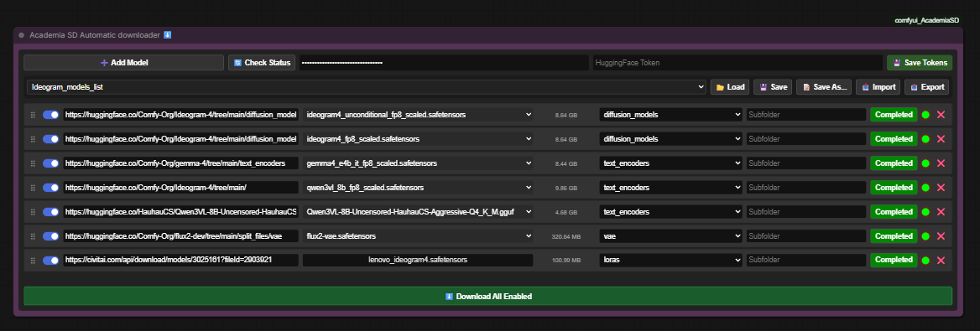Click green status dot in ideogram4_unconditional row
Image resolution: width=980 pixels, height=331 pixels.
(x=925, y=115)
